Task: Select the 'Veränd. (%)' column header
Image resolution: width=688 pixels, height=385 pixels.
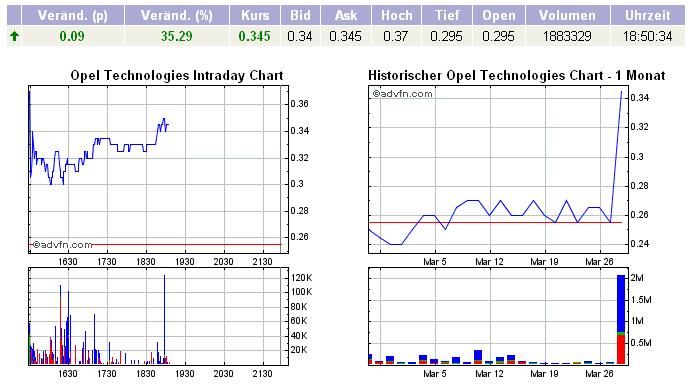Action: (177, 15)
